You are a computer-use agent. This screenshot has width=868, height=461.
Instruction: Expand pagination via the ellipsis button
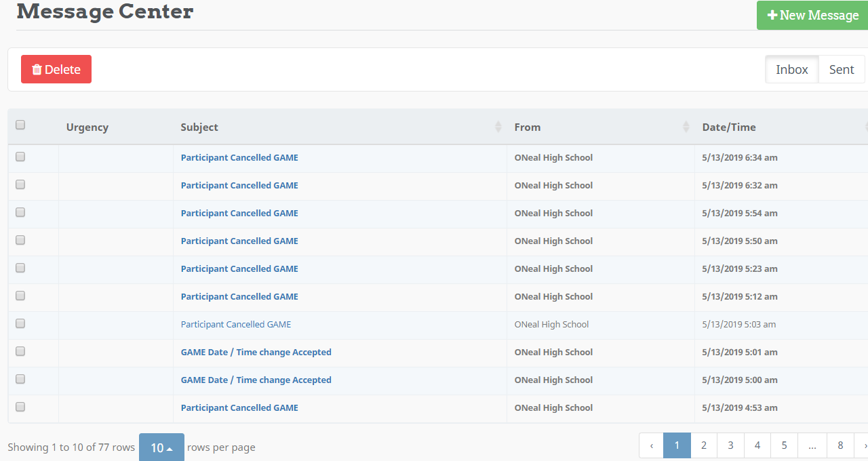coord(812,445)
